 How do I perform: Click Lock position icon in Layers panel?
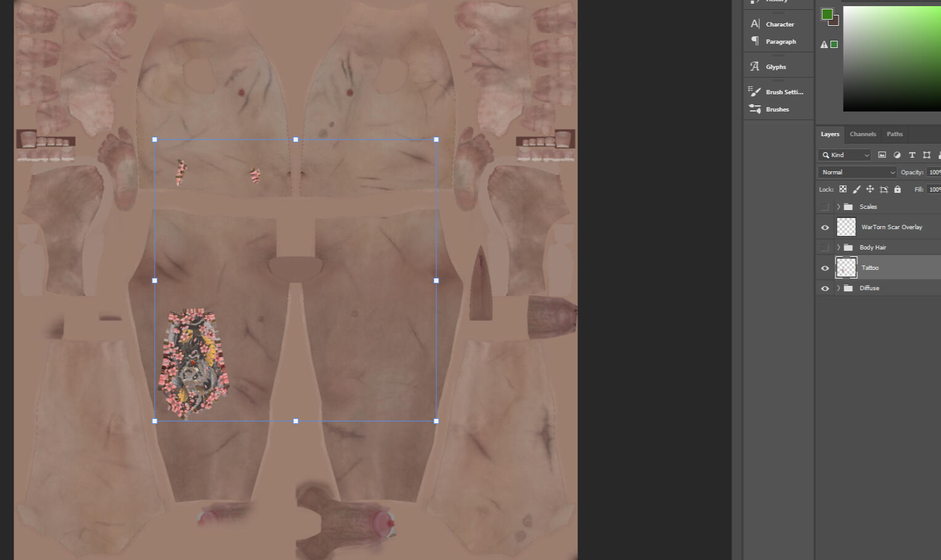pyautogui.click(x=870, y=189)
